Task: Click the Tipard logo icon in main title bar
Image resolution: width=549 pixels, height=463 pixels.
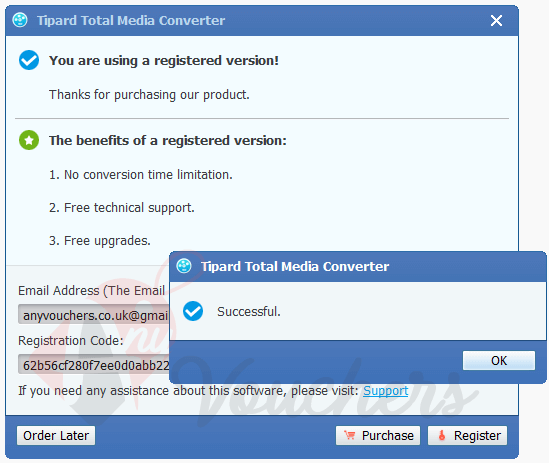Action: point(20,20)
